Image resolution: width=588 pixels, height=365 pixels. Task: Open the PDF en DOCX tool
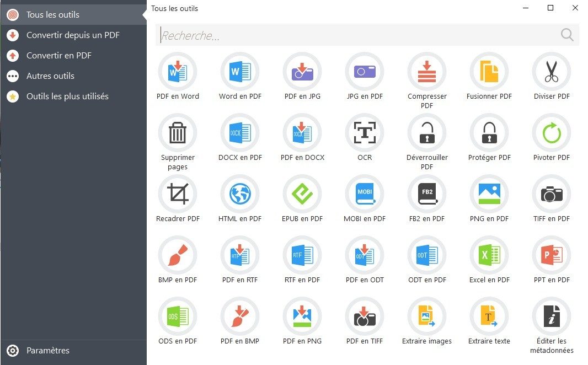point(302,133)
